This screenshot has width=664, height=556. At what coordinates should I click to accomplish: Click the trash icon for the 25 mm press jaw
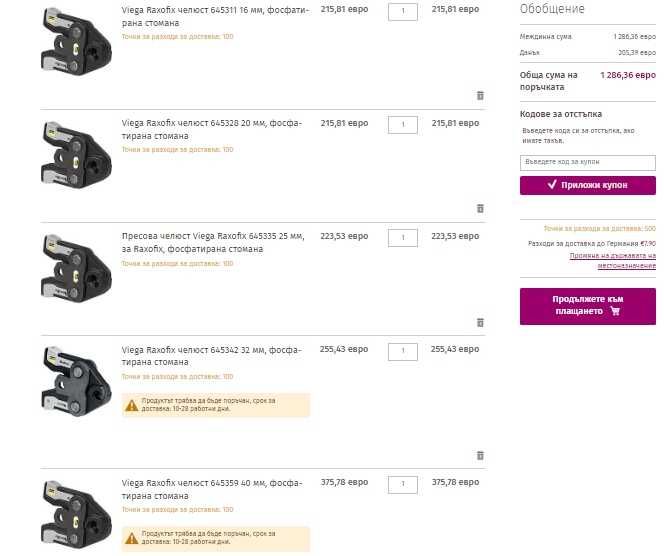click(x=480, y=322)
